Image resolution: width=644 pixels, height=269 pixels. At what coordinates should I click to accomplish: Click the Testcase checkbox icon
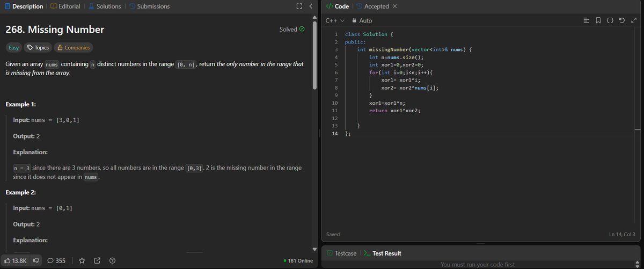[329, 253]
